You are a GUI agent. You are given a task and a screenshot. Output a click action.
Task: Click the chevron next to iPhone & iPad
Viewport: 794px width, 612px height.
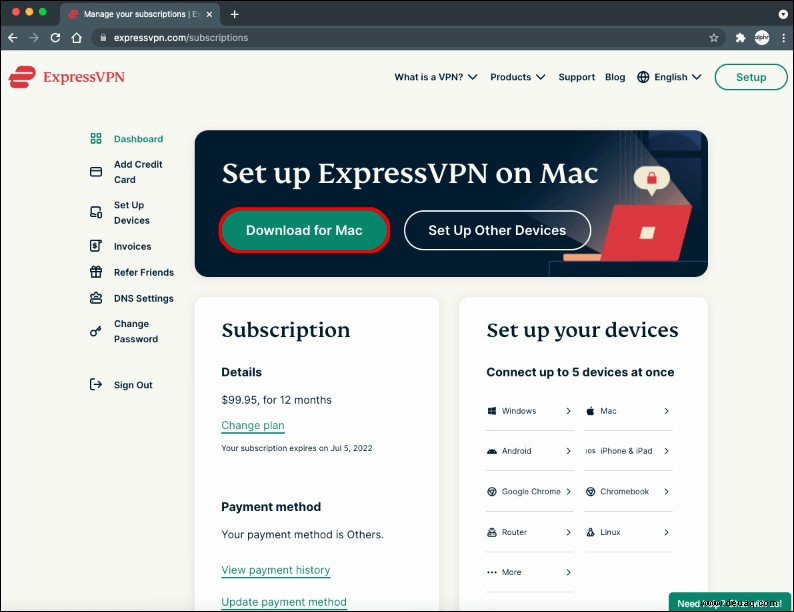click(x=666, y=451)
